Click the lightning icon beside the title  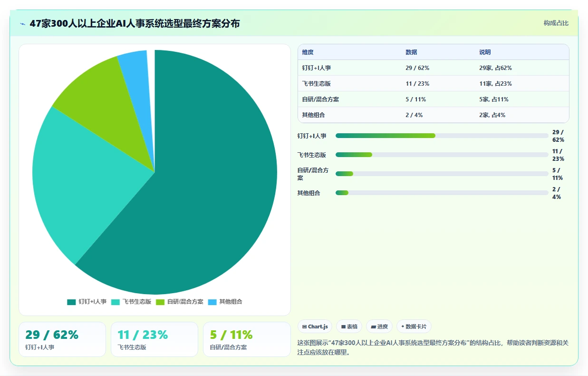22,24
